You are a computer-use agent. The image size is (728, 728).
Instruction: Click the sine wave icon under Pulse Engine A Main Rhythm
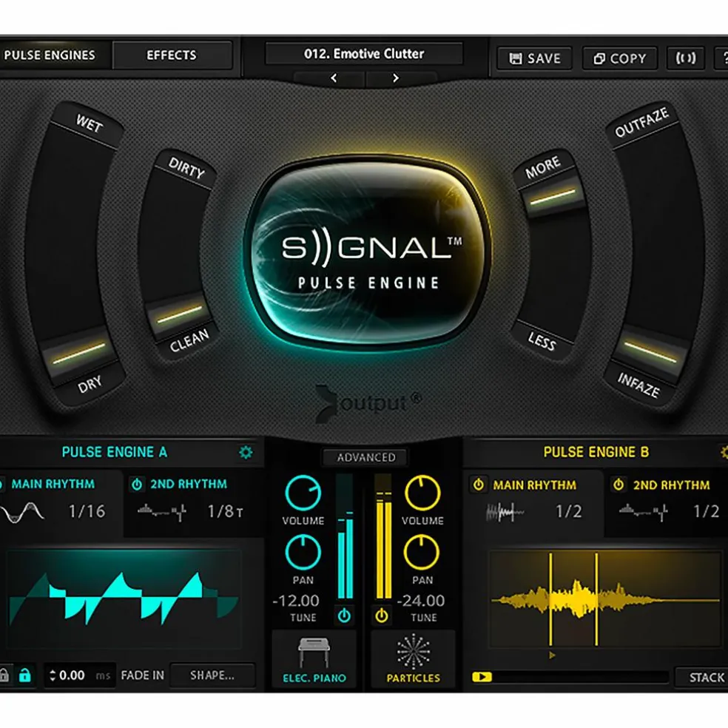pos(22,512)
